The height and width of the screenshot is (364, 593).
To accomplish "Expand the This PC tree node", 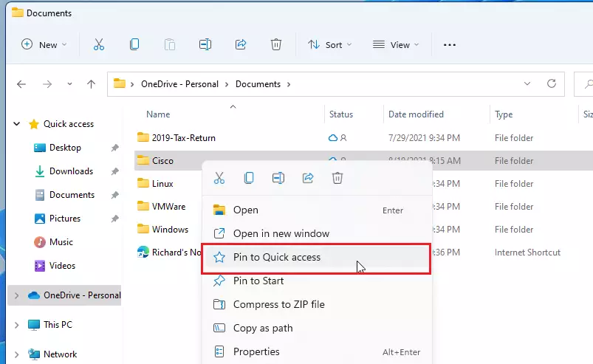I will [17, 325].
